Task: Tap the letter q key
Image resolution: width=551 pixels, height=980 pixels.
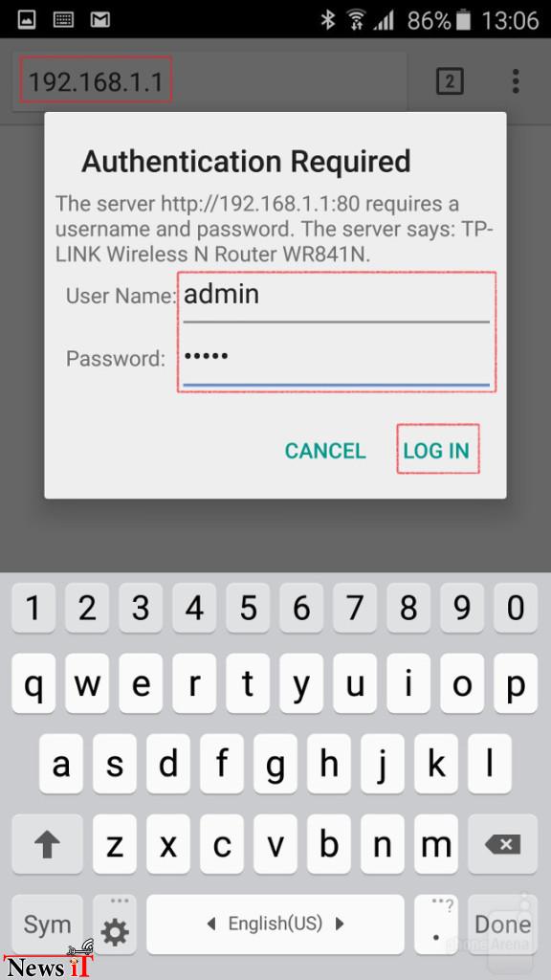Action: coord(33,683)
